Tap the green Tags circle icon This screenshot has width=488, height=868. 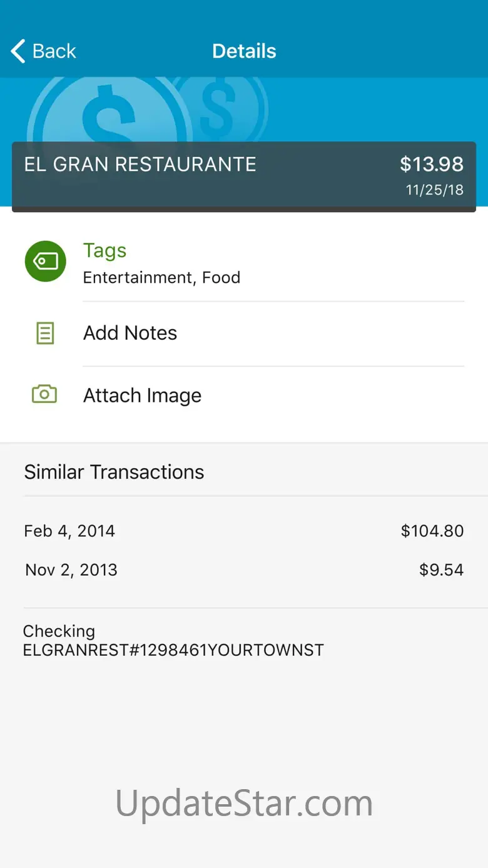coord(45,262)
